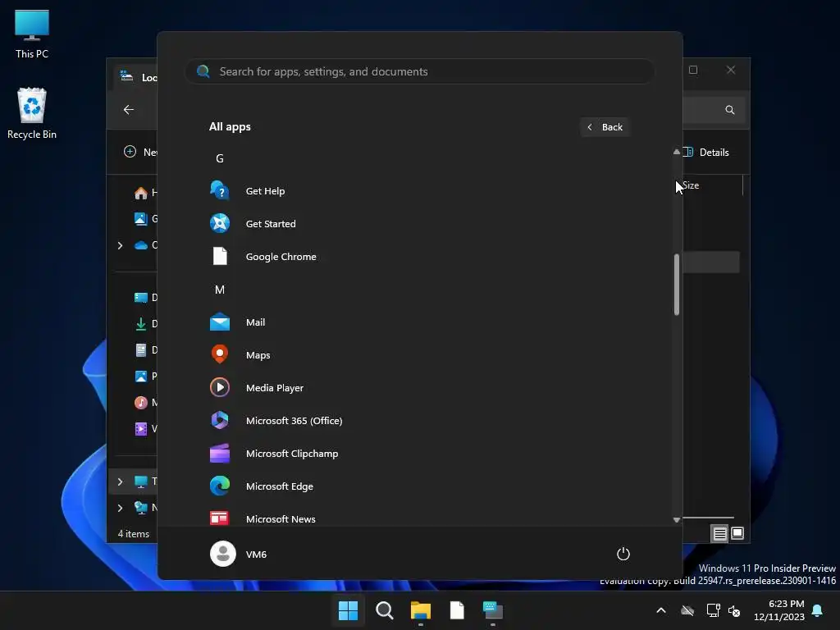Click blank document icon on taskbar
Viewport: 840px width, 630px height.
(x=457, y=610)
